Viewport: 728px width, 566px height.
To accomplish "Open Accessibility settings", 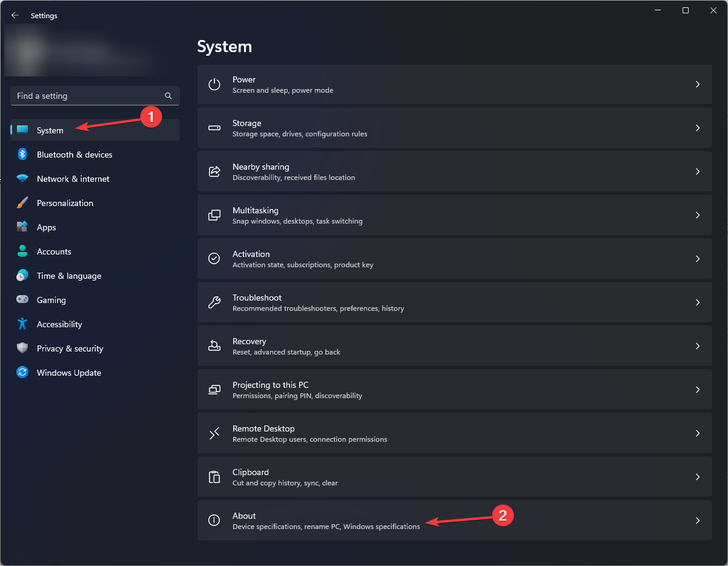I will click(95, 324).
